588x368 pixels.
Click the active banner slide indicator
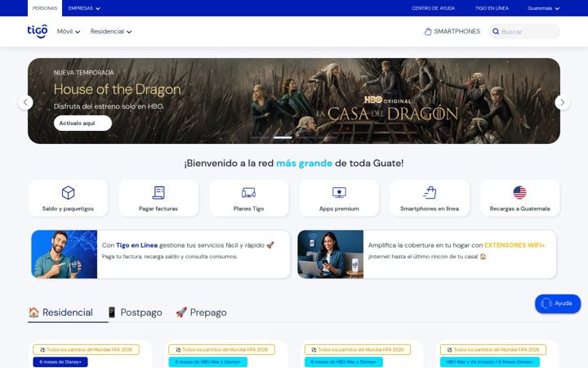coord(283,138)
